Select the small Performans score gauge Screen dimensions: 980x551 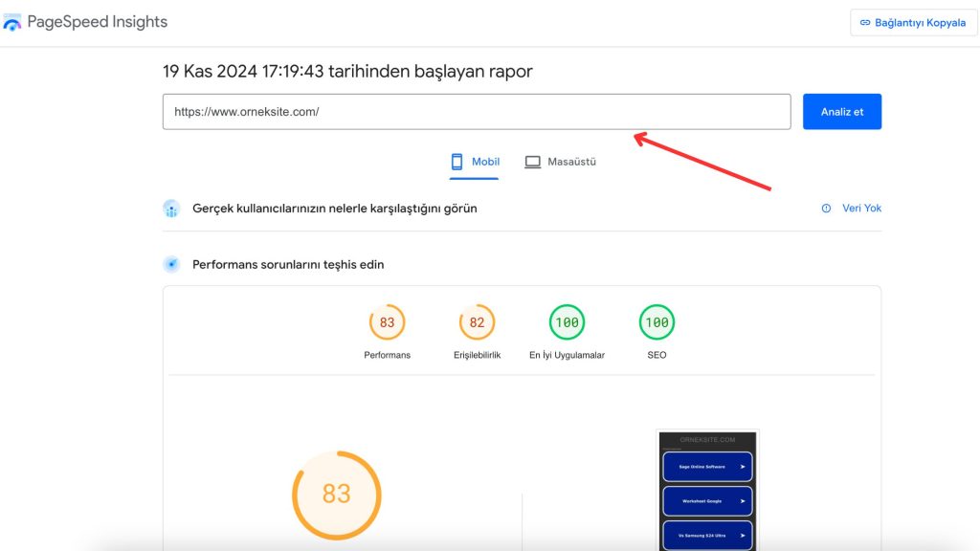pyautogui.click(x=387, y=322)
